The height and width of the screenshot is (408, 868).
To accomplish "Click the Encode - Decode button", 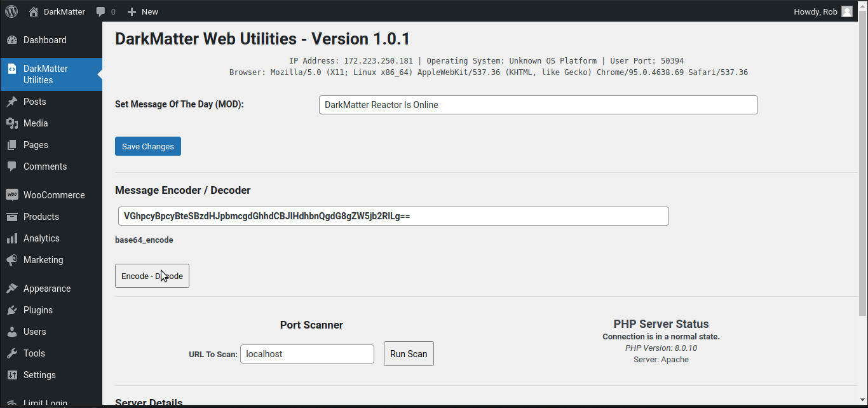I will click(152, 276).
